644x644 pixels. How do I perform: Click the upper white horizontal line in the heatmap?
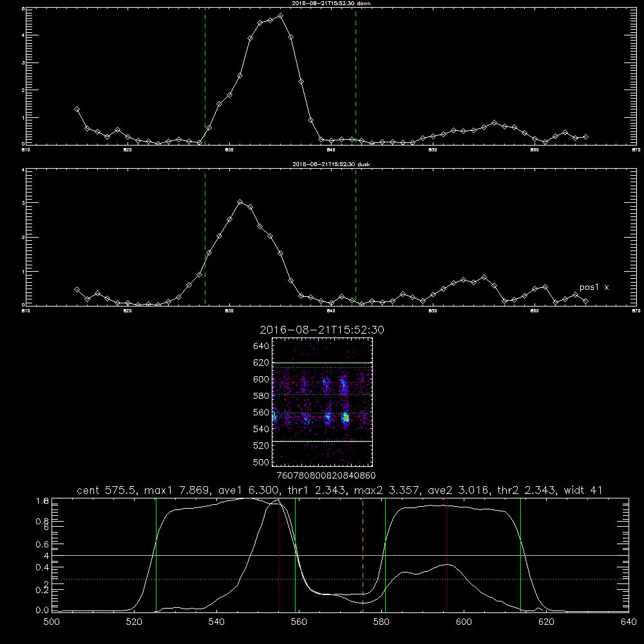pos(322,363)
